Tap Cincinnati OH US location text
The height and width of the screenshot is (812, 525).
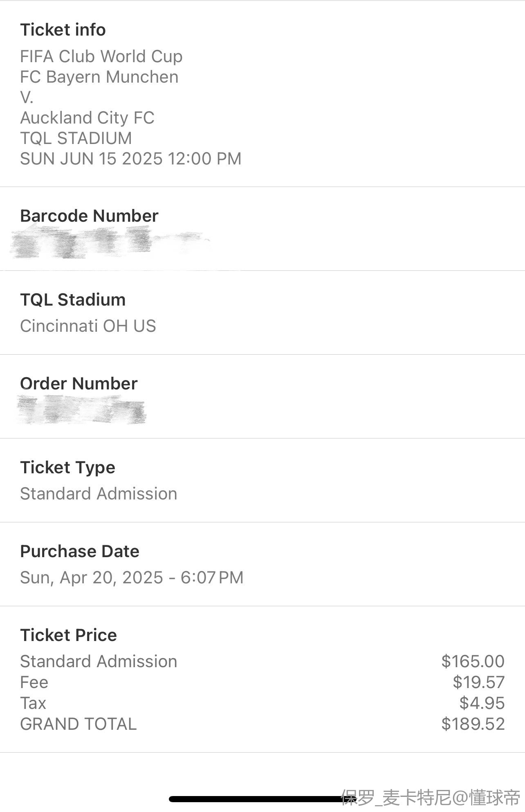pyautogui.click(x=88, y=326)
